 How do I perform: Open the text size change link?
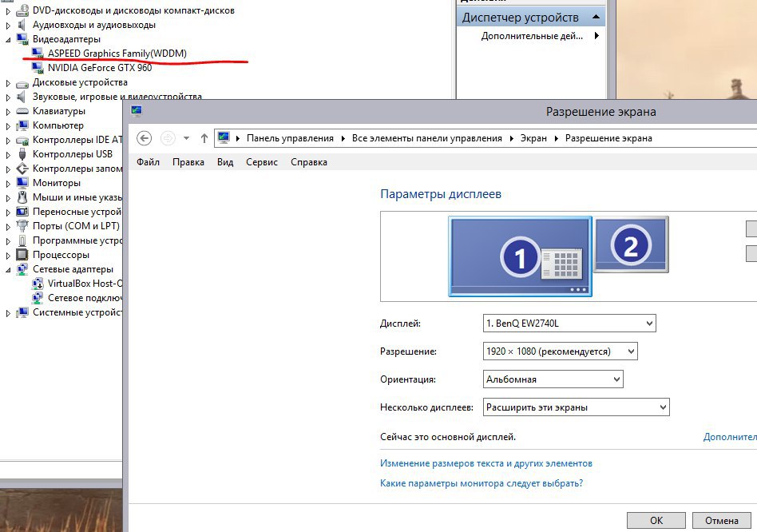click(x=486, y=463)
